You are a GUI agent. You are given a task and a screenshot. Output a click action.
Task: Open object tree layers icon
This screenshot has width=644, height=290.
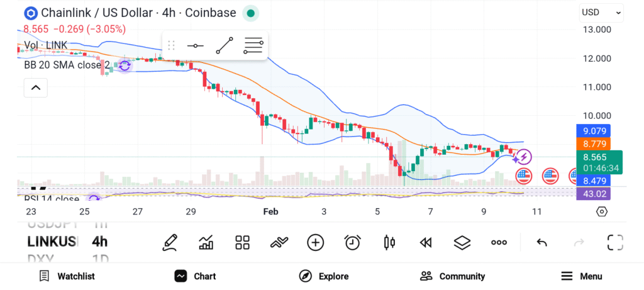(x=462, y=242)
